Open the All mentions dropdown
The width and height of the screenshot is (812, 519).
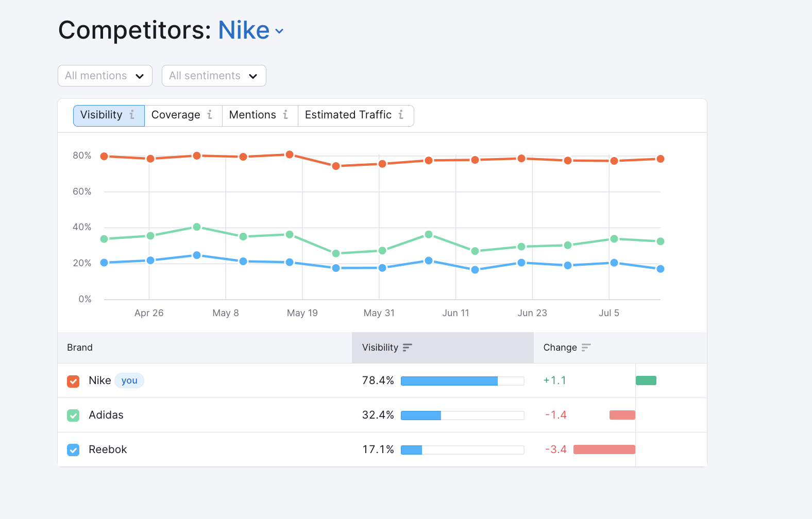[x=105, y=76]
